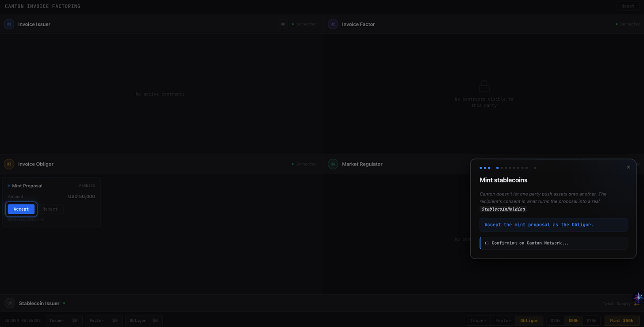Select Factor as mint recipient
Viewport: 644px width, 327px height.
click(503, 320)
